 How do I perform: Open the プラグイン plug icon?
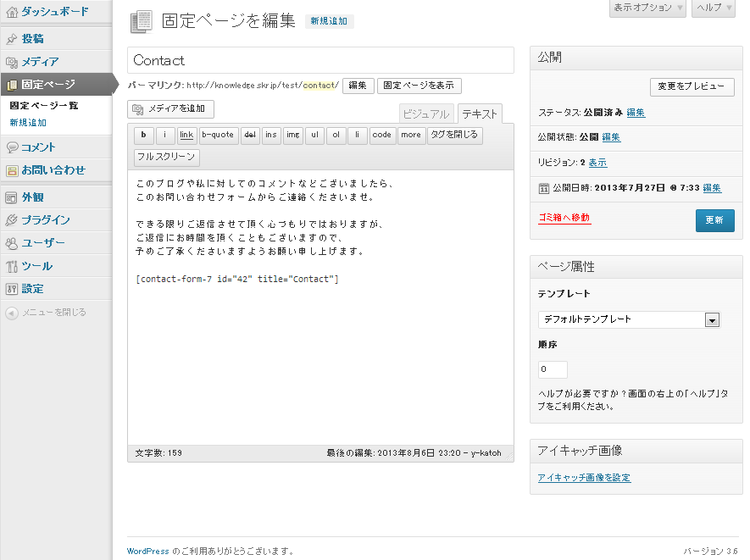(x=12, y=220)
